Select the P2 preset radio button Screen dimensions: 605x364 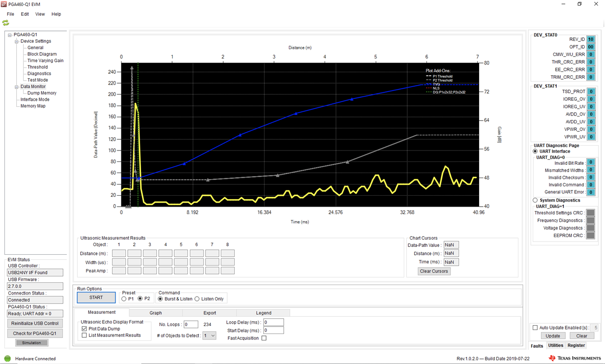coord(140,299)
